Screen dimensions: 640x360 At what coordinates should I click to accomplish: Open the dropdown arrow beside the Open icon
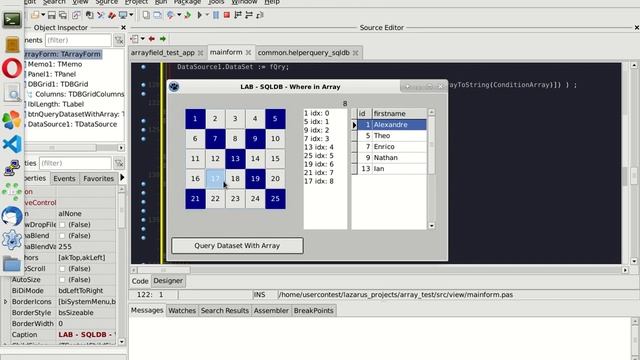coord(43,16)
